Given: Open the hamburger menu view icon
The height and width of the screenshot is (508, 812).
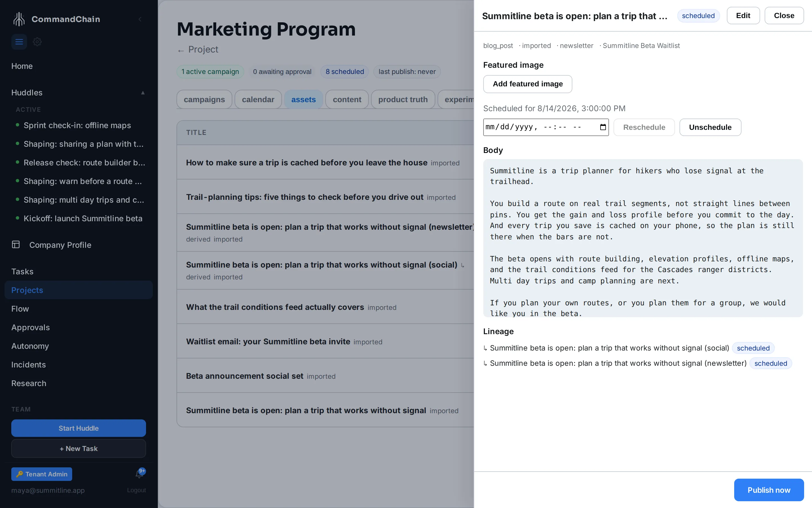Looking at the screenshot, I should coord(19,42).
